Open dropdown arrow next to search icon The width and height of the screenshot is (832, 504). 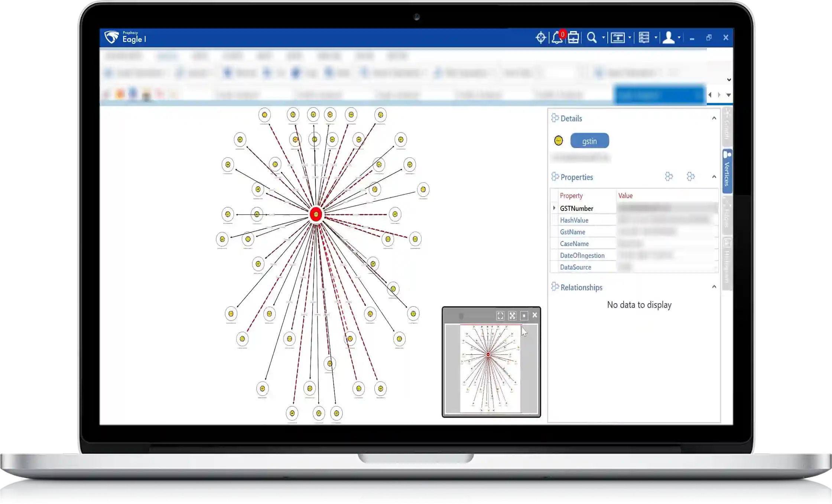pyautogui.click(x=603, y=38)
